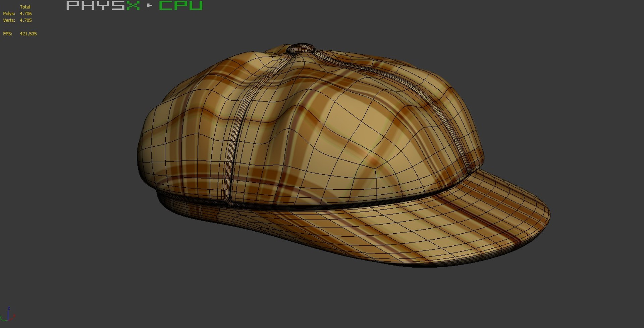Click the PHYSX text in viewport header
This screenshot has height=328, width=644.
click(103, 5)
